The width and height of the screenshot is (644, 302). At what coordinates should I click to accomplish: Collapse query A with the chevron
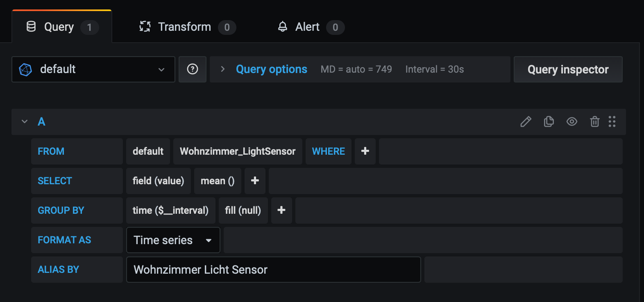[25, 121]
